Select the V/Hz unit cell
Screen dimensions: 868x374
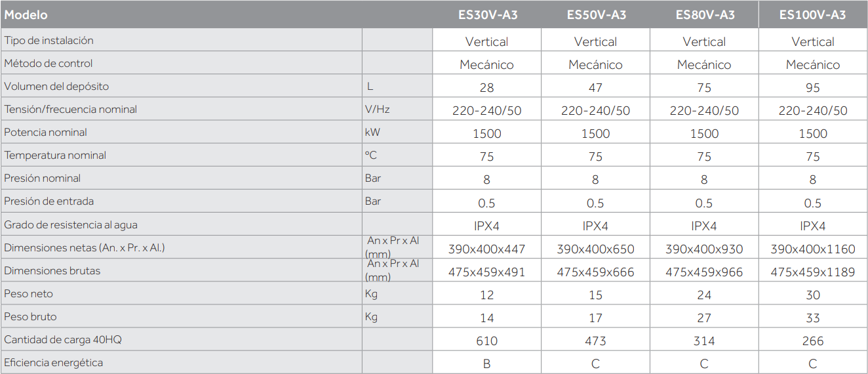point(377,110)
